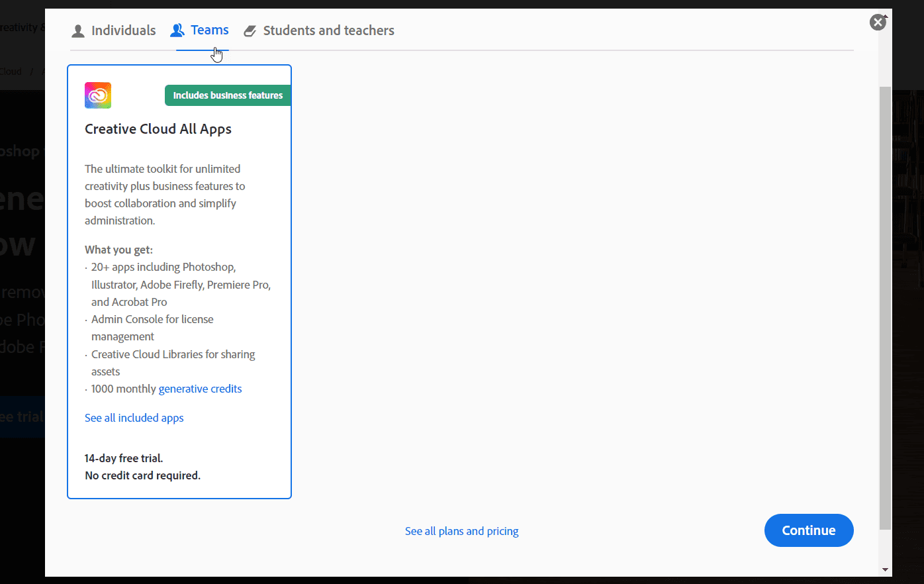
Task: Click the scrollbar down arrow
Action: coord(886,569)
